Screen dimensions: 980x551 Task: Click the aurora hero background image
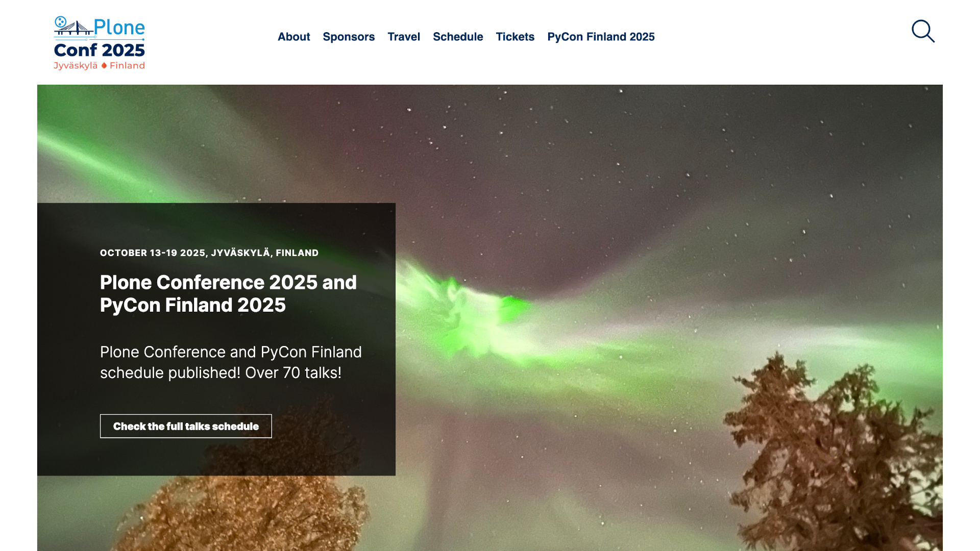point(664,204)
